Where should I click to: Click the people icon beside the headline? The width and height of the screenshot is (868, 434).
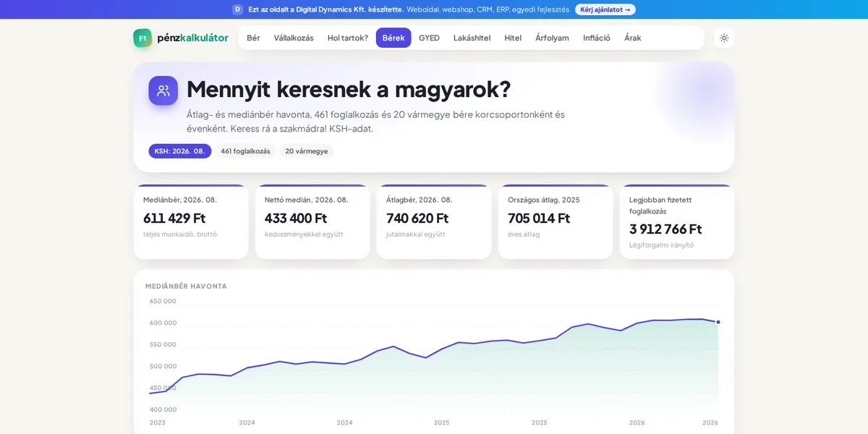(163, 90)
